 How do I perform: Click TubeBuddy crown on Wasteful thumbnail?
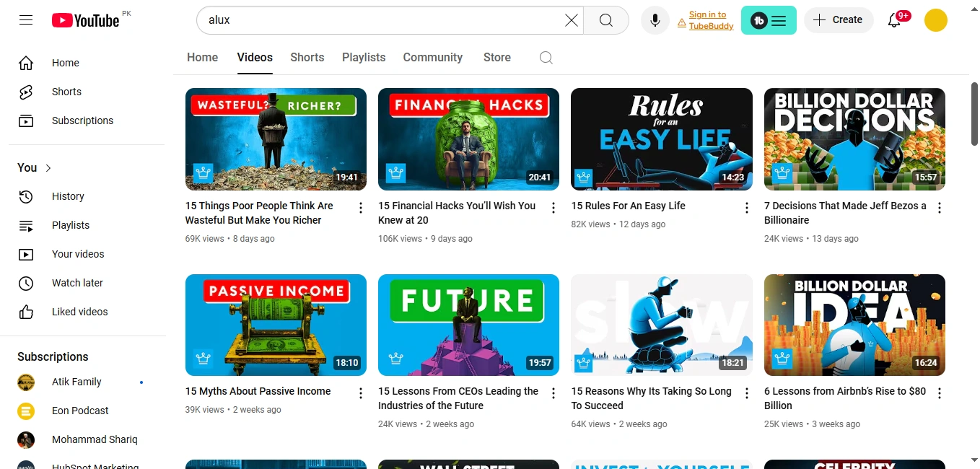(203, 173)
